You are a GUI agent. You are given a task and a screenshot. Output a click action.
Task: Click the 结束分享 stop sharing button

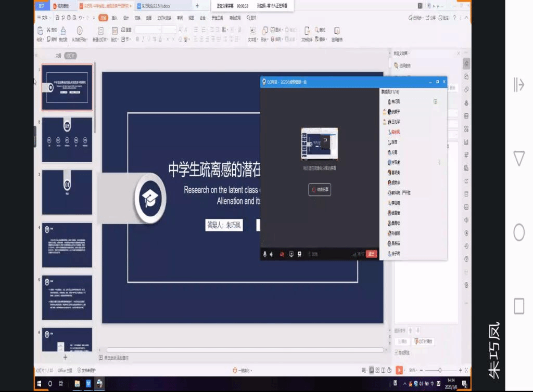click(x=320, y=190)
